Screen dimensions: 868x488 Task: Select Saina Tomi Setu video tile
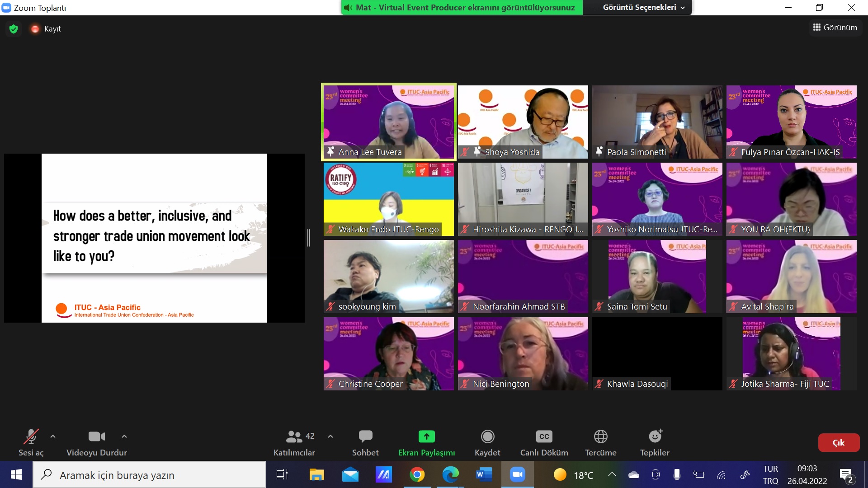[x=657, y=277]
